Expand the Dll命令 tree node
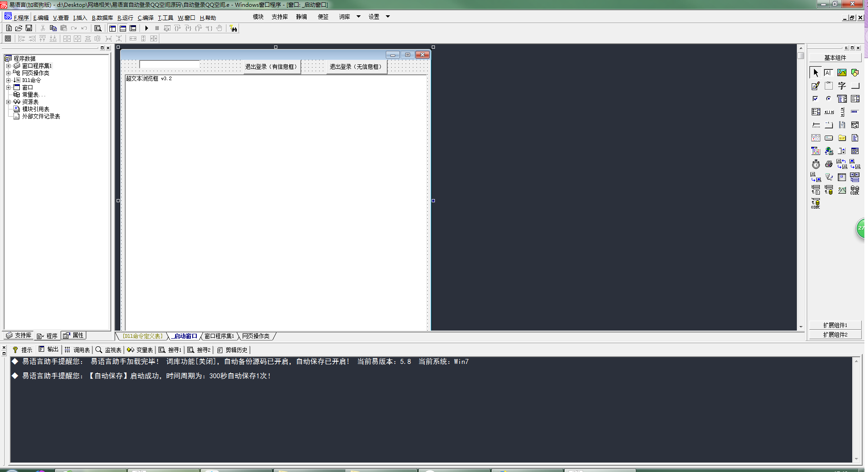 (8, 80)
